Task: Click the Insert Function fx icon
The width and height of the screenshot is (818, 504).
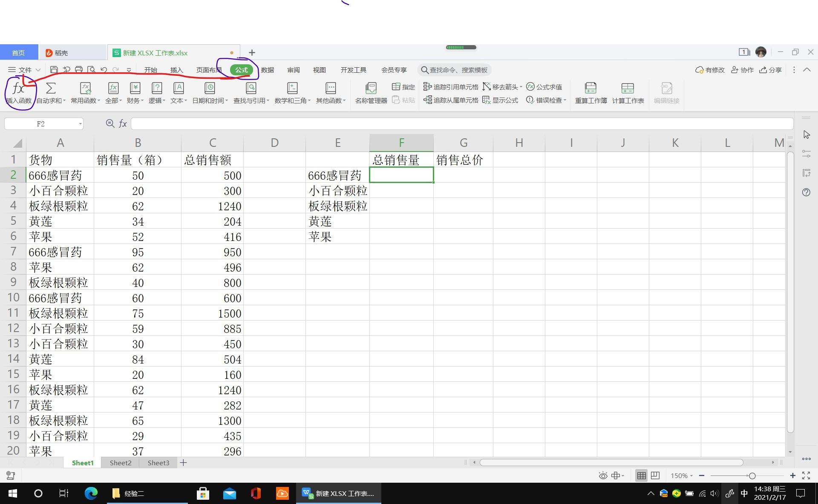Action: pyautogui.click(x=18, y=89)
